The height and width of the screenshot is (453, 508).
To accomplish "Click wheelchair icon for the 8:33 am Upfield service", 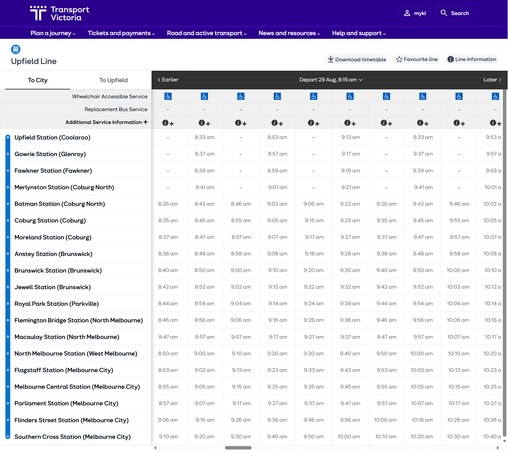I will tap(204, 96).
